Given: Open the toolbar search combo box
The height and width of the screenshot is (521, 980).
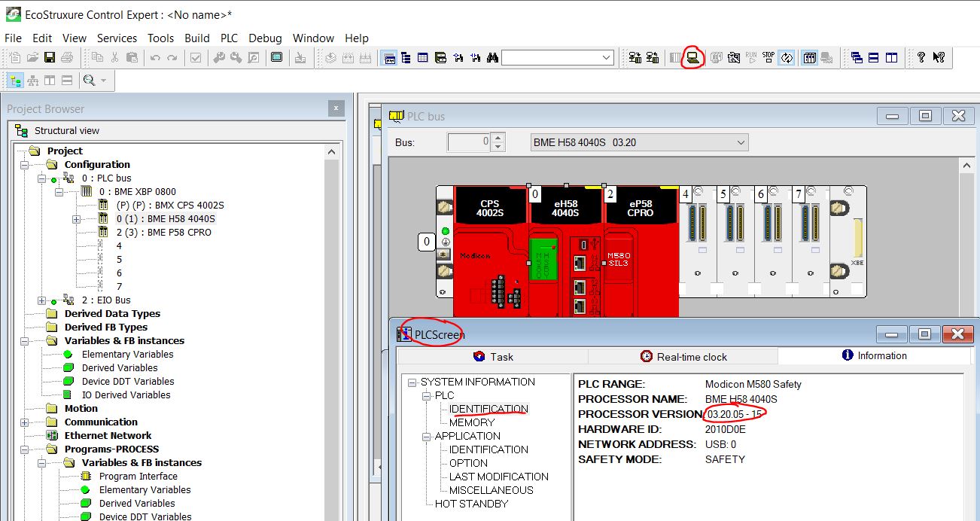Looking at the screenshot, I should click(x=558, y=58).
